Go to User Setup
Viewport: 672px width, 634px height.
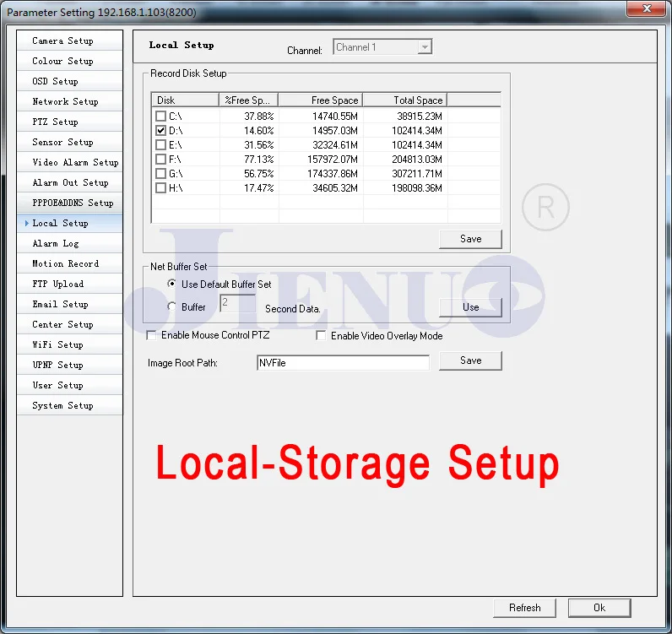tap(69, 385)
